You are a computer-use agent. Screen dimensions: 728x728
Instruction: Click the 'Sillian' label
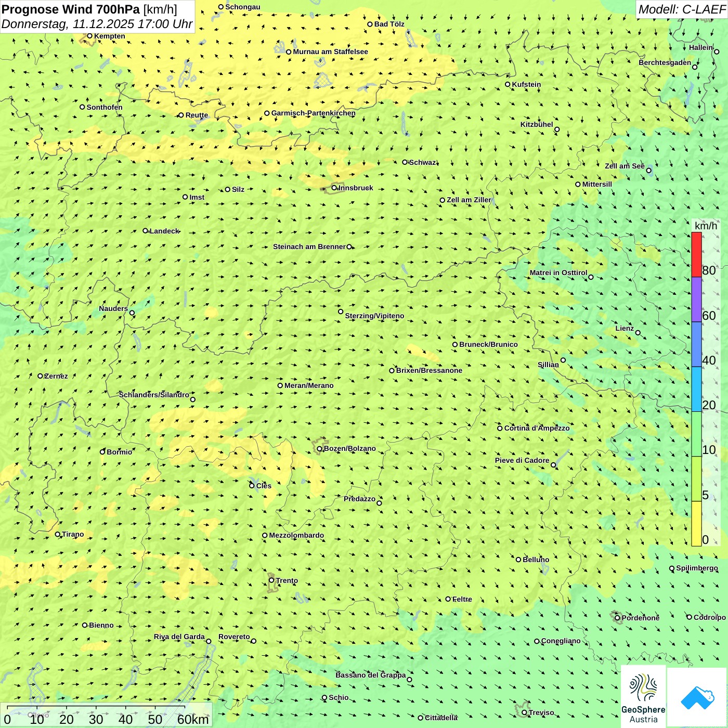point(548,365)
